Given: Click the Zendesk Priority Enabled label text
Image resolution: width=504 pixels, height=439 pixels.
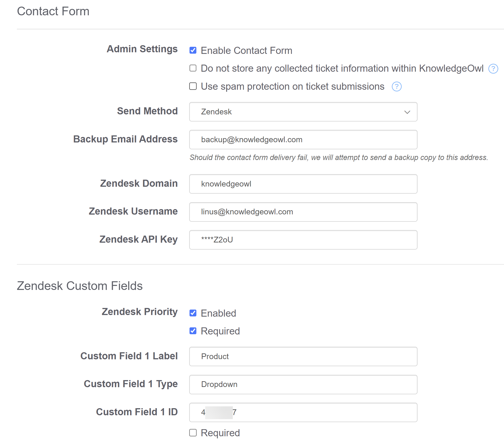Looking at the screenshot, I should pos(218,313).
